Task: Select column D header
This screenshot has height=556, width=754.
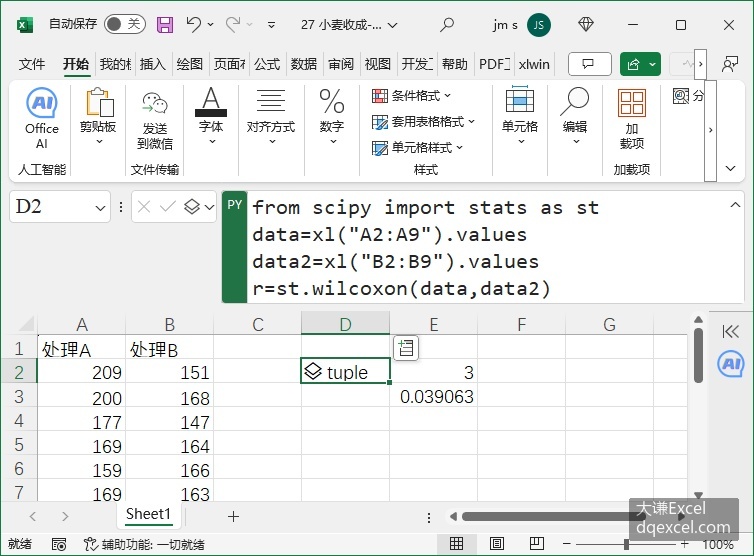Action: pos(345,324)
